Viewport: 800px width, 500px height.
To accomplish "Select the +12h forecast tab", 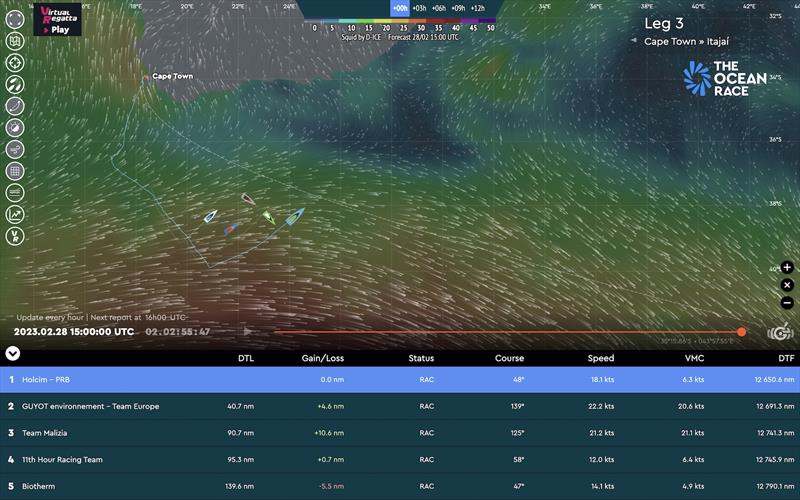I will [x=478, y=8].
